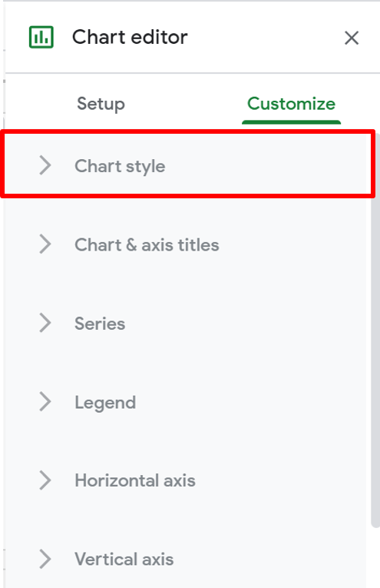Screen dimensions: 380x588
Task: Click the green Chart editor bar-chart icon
Action: click(x=41, y=37)
